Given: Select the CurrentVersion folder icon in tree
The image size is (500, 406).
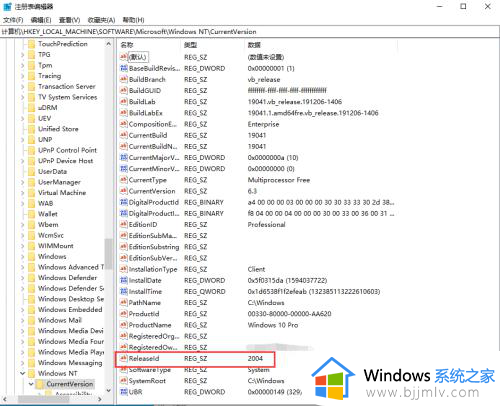Looking at the screenshot, I should 40,384.
